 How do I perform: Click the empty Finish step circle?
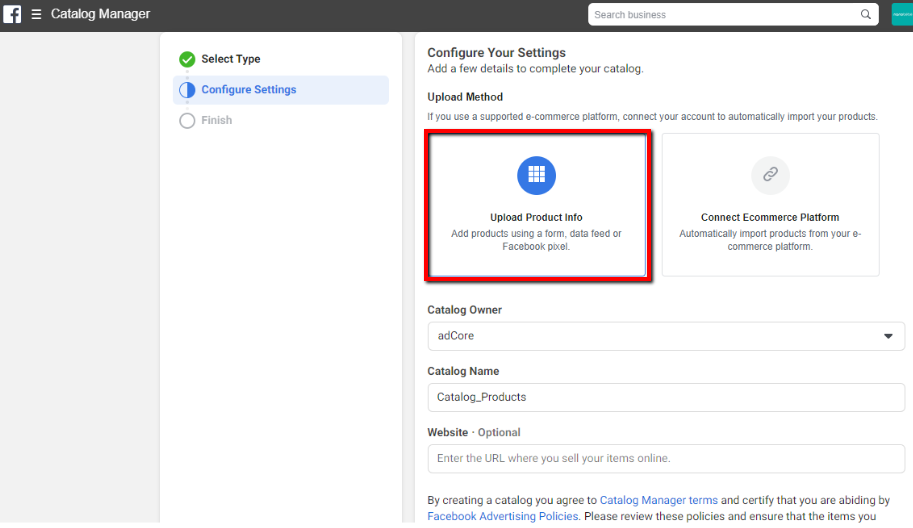(187, 121)
